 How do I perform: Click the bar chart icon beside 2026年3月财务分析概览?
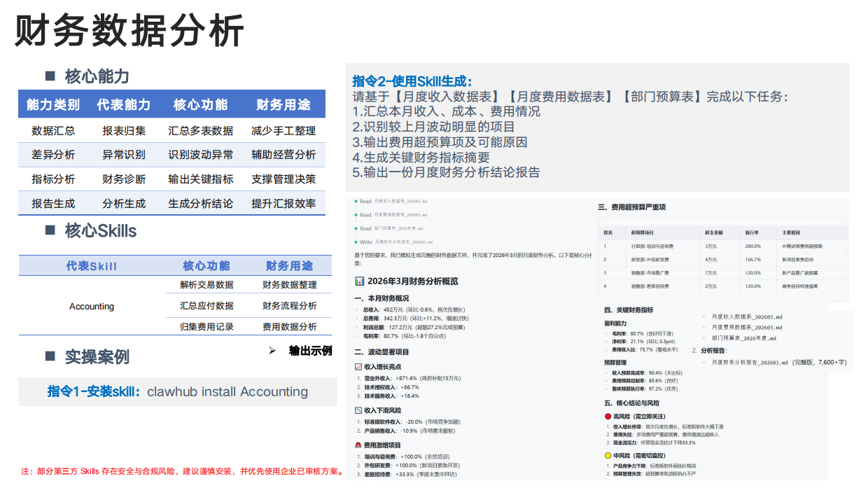point(359,281)
